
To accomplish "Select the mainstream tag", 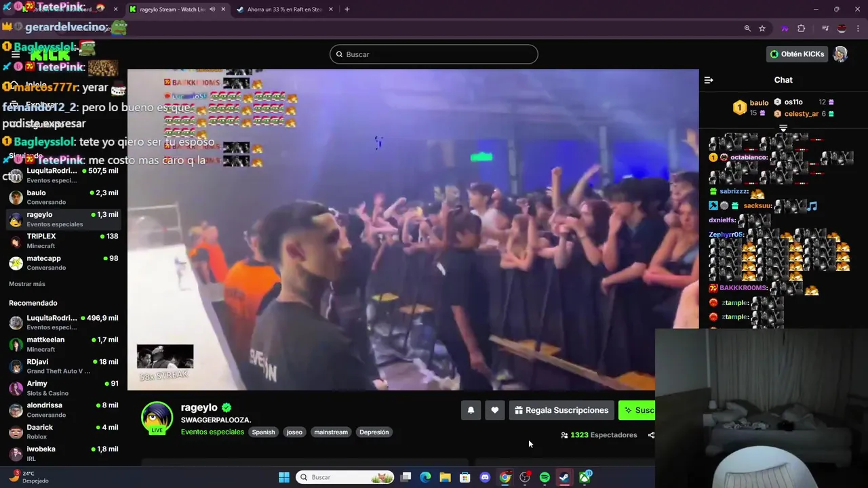I will (331, 432).
